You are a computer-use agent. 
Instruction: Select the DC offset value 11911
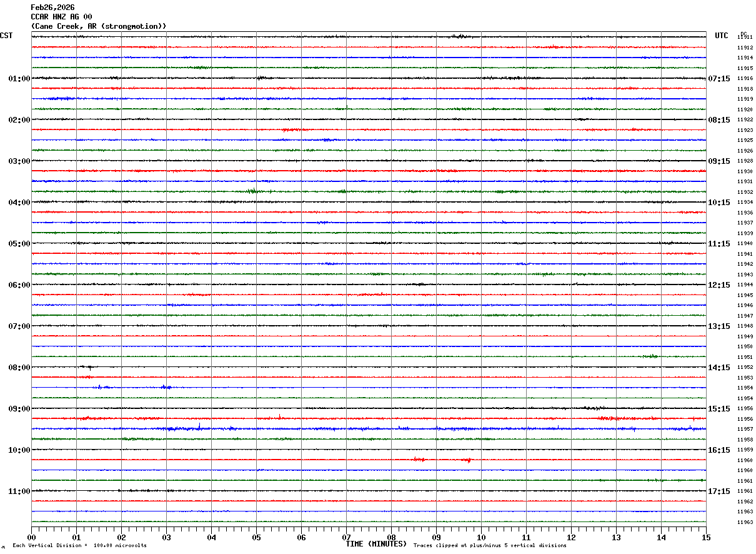(745, 38)
